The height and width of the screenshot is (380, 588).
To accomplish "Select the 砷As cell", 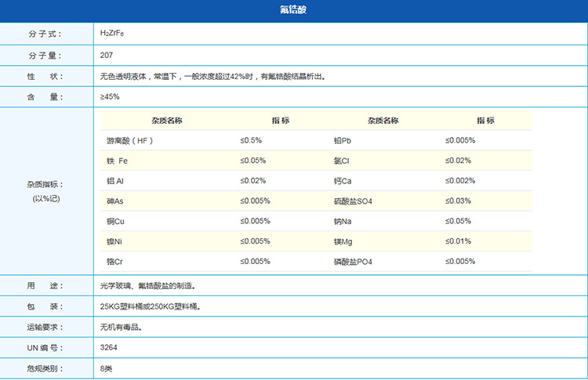I will (115, 201).
